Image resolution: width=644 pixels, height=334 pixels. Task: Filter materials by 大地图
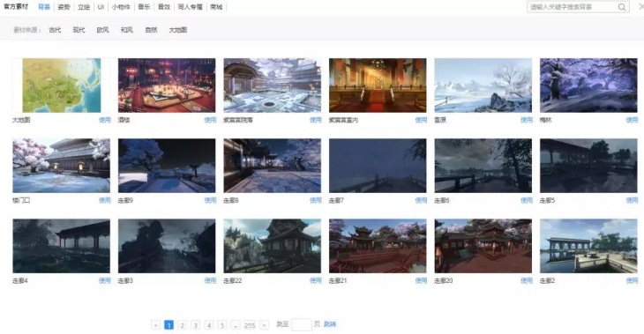click(x=178, y=30)
